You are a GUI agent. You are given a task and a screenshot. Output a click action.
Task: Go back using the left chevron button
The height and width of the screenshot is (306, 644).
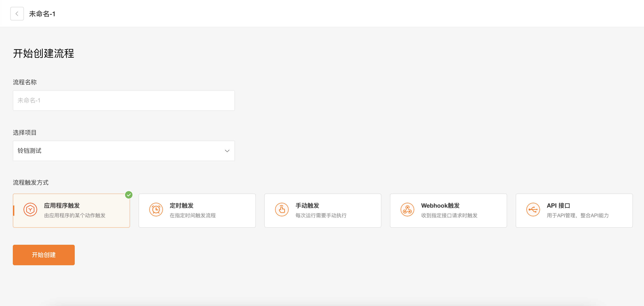17,14
